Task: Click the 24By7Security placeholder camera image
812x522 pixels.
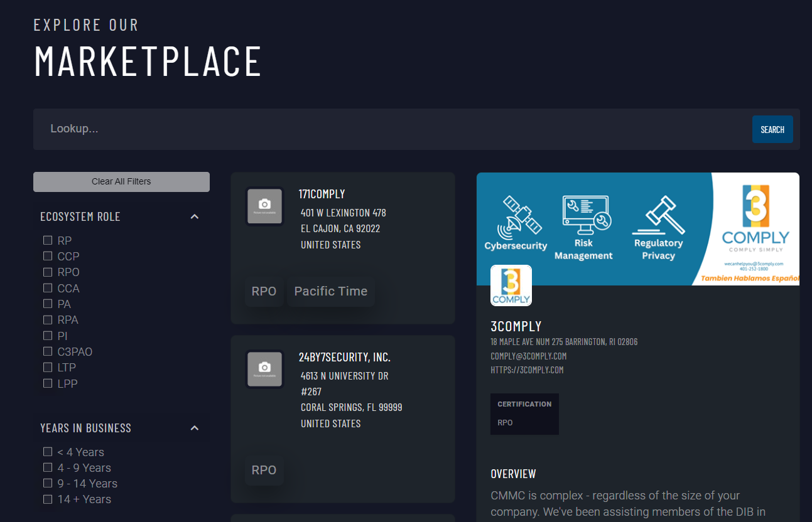Action: click(265, 369)
